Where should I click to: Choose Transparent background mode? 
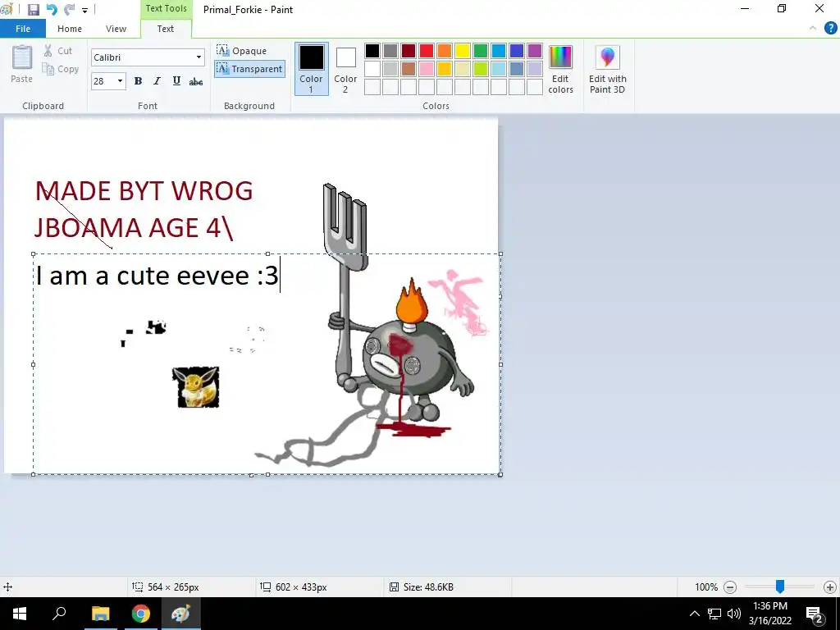point(249,69)
